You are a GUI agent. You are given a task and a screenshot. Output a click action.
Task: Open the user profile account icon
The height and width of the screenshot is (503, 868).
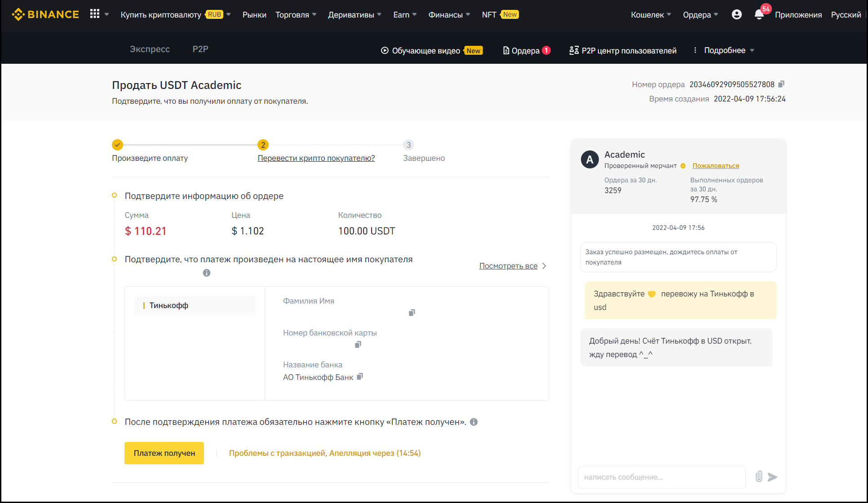(x=736, y=14)
